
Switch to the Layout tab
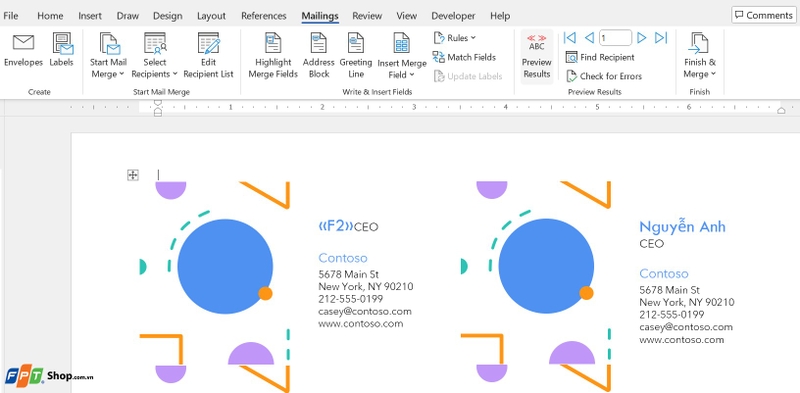tap(211, 16)
